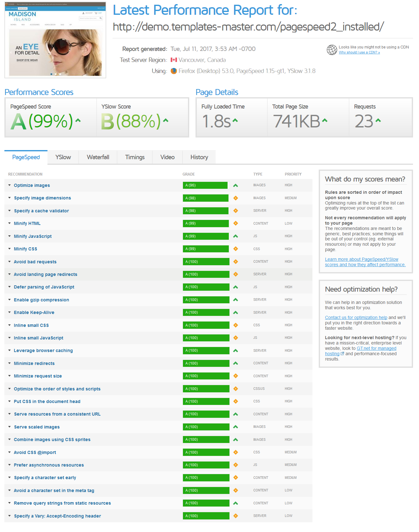Click the A (96) grade bar for Optimize images

[x=205, y=185]
